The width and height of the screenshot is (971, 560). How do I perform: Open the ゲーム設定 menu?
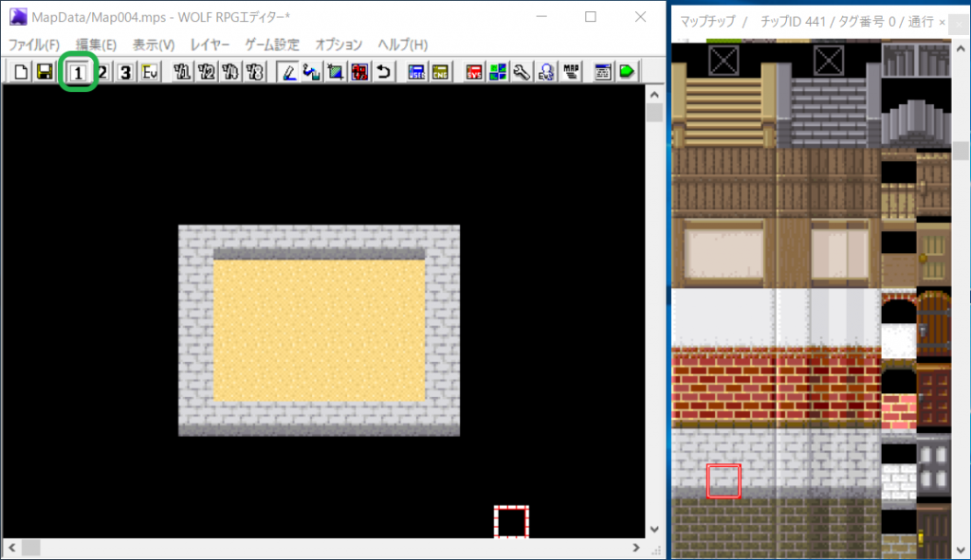(x=272, y=45)
